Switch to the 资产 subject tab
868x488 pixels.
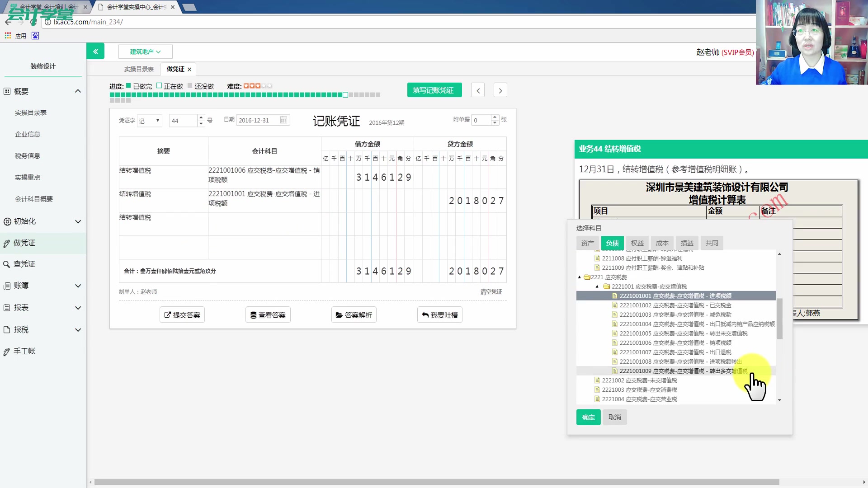587,243
